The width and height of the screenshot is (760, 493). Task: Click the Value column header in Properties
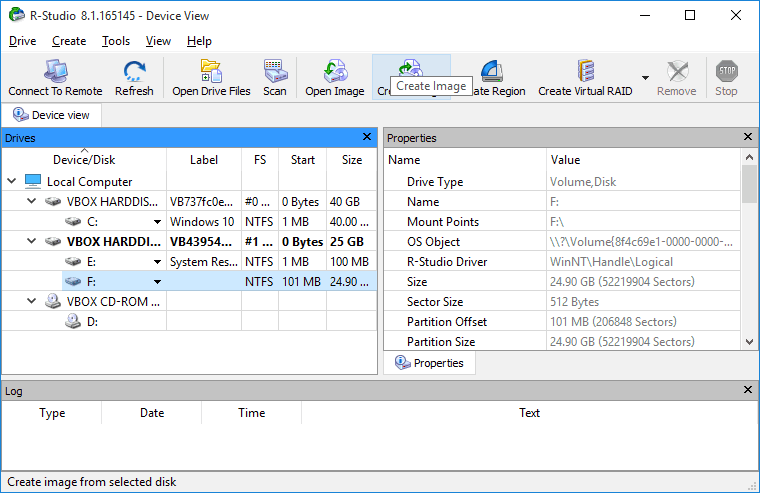click(x=644, y=159)
